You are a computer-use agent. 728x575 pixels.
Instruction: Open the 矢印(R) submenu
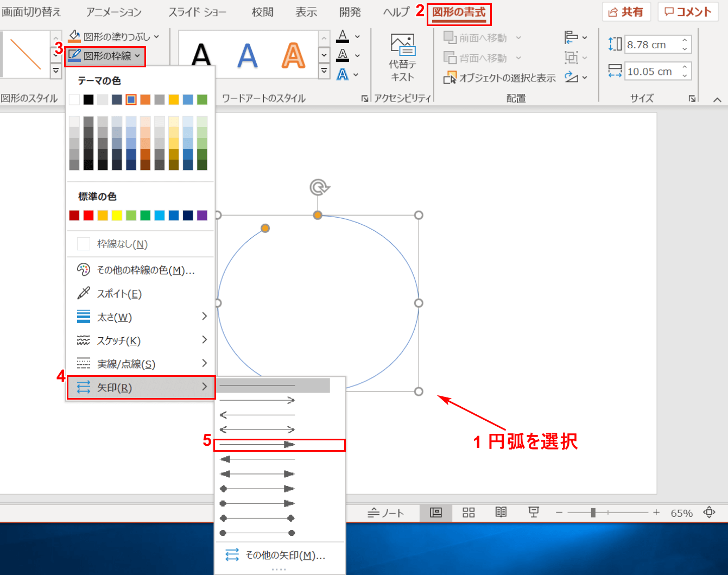click(x=141, y=387)
